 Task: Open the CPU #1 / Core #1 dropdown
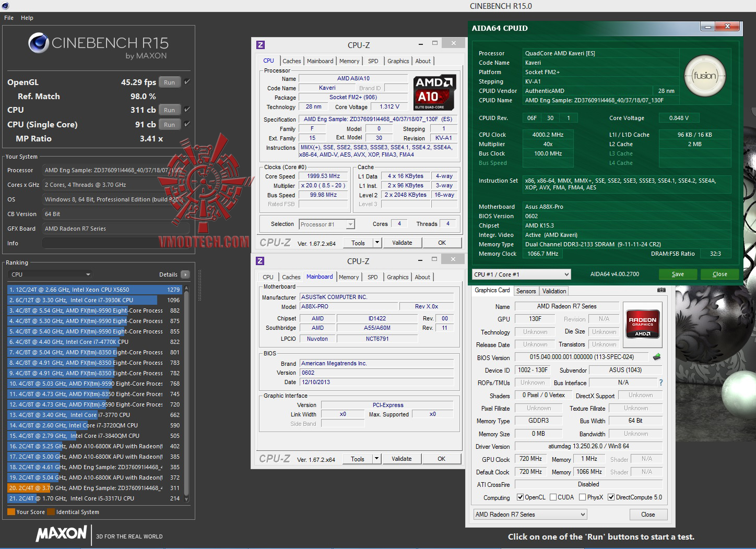tap(521, 274)
